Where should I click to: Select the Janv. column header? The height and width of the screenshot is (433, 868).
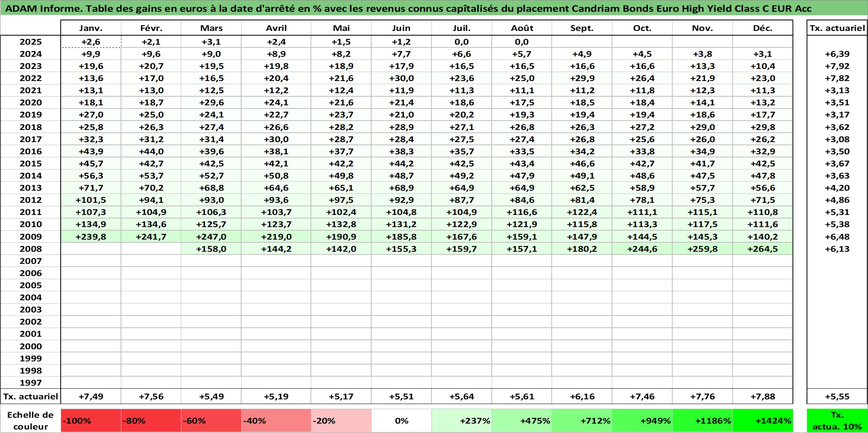[x=91, y=28]
